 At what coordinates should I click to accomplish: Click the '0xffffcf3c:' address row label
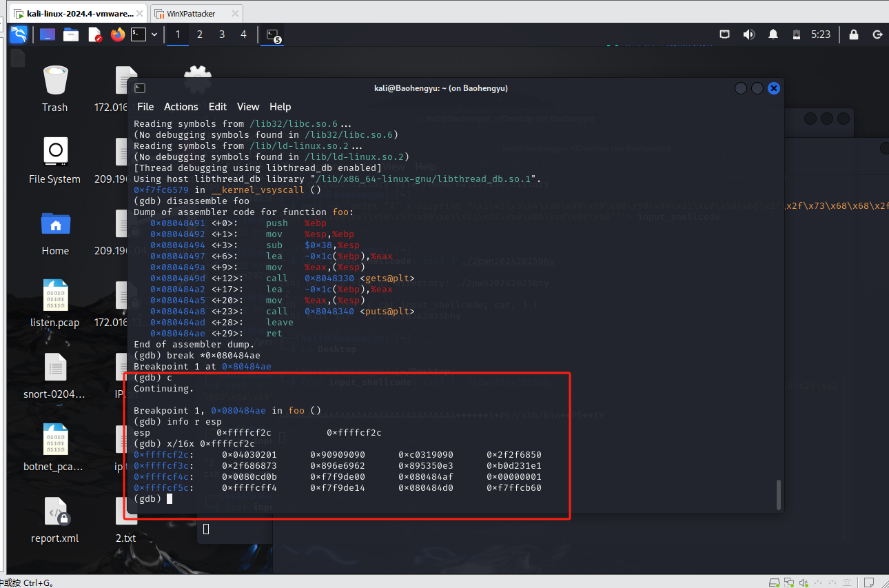tap(164, 465)
